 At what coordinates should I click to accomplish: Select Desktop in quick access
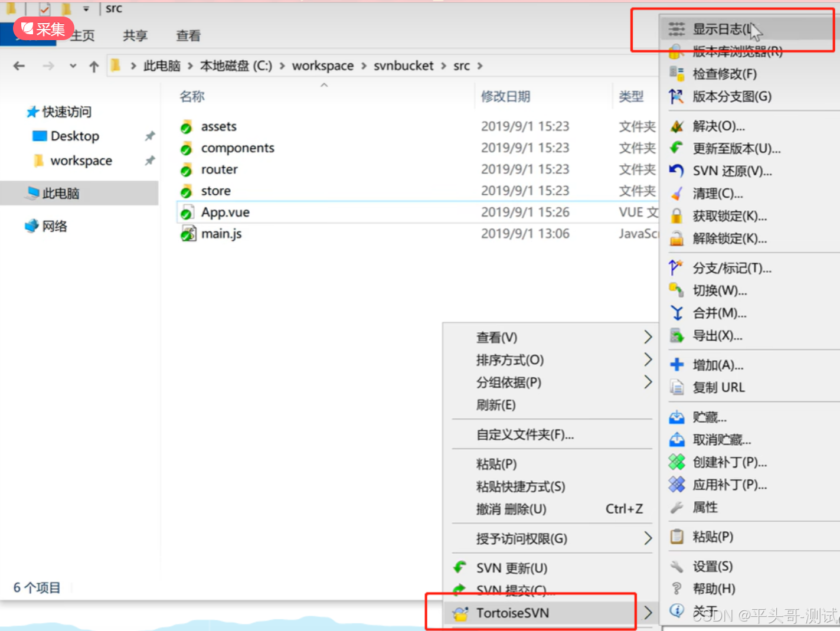click(74, 136)
